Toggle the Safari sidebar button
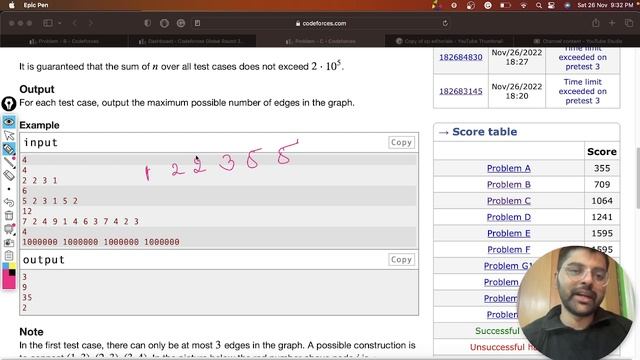640x360 pixels. pos(48,23)
